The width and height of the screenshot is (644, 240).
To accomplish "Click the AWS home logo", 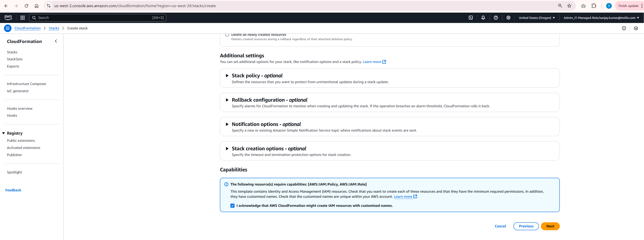I will tap(8, 18).
